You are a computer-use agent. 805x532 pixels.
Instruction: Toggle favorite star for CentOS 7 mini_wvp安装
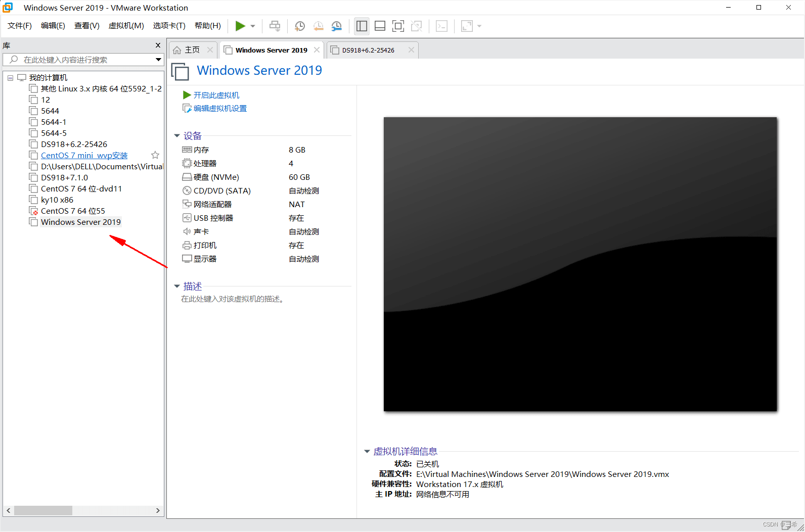point(155,155)
